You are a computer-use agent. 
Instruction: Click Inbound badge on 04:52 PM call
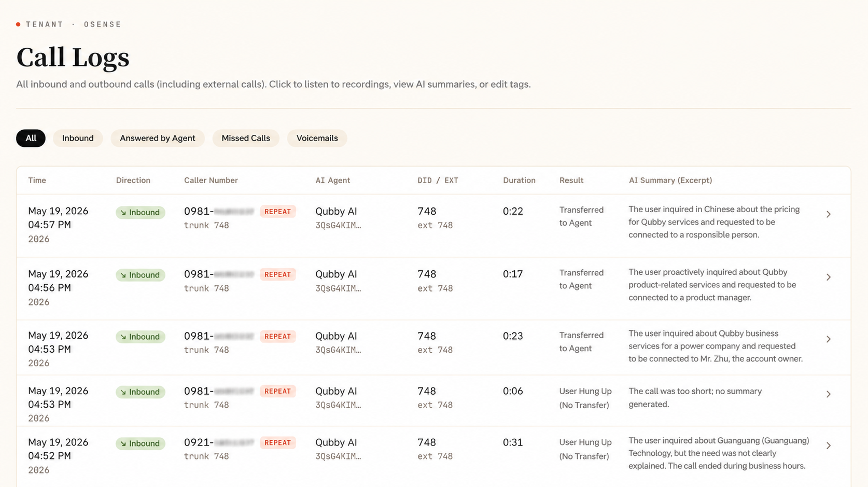141,443
